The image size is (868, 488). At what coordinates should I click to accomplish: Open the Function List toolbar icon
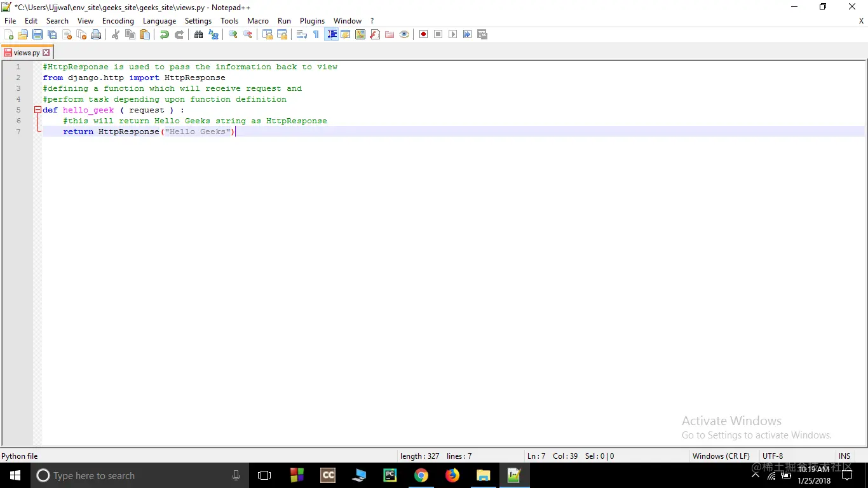(375, 34)
